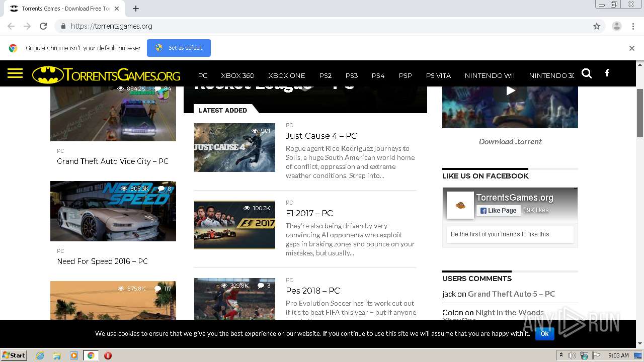Screen dimensions: 644x362
Task: Open the F1 2017 – PC article
Action: click(x=309, y=213)
